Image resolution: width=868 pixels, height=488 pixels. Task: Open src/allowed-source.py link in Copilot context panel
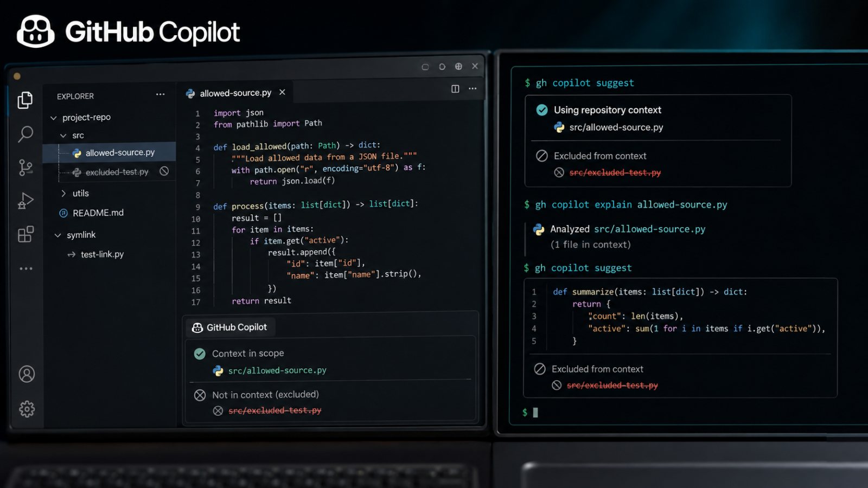[277, 370]
